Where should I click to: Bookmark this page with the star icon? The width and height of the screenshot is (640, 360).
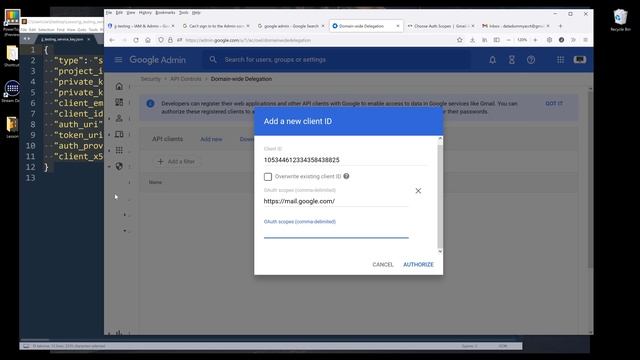pos(460,40)
